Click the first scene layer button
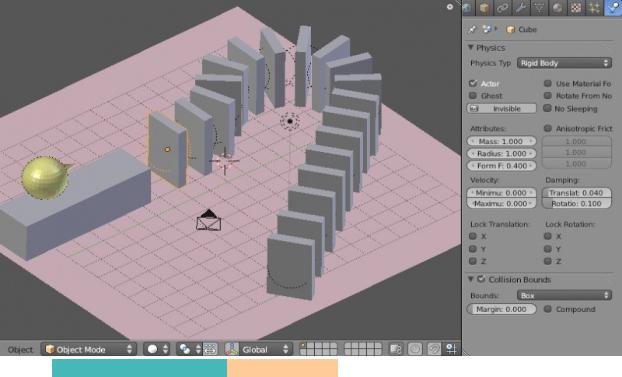The image size is (622, 377). point(303,346)
